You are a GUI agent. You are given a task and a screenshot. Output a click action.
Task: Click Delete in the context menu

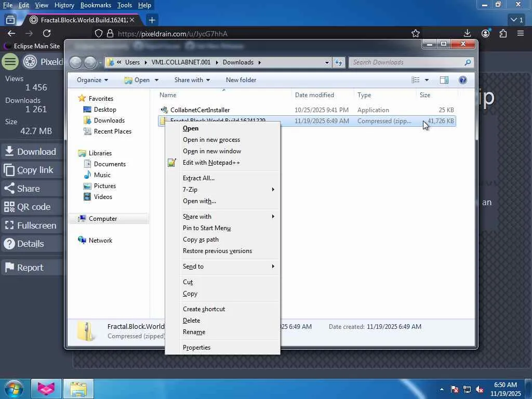(x=191, y=321)
